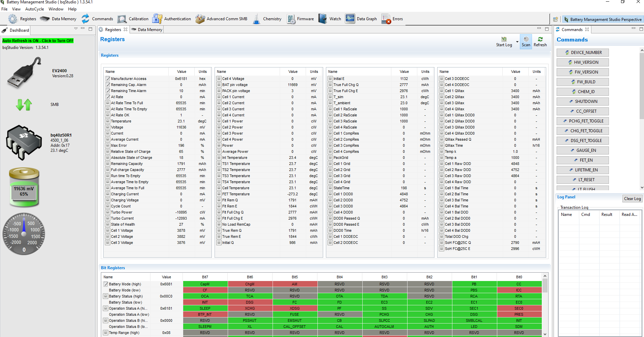Open the Authentication key icon
Viewport: 644px width, 337px height.
tap(157, 19)
